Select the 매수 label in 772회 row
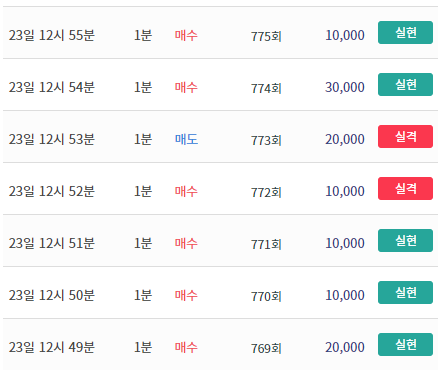Image resolution: width=447 pixels, height=370 pixels. tap(186, 191)
